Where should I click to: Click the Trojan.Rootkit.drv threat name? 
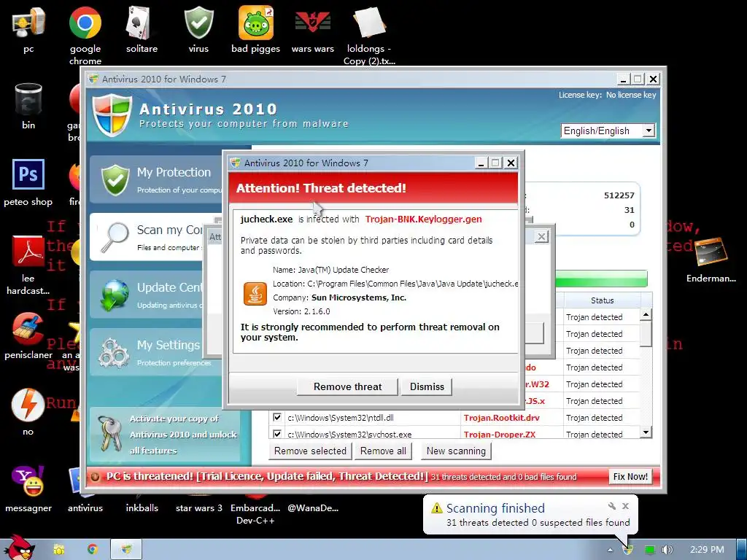click(502, 418)
